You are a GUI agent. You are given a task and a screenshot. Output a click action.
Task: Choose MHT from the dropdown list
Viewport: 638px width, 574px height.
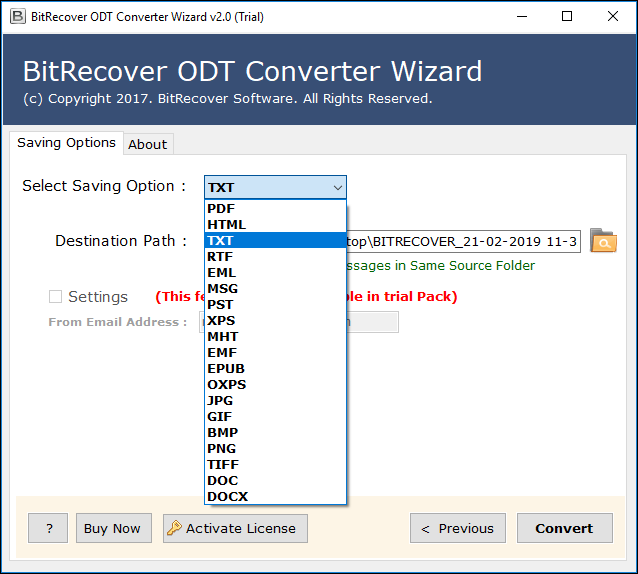(x=275, y=336)
